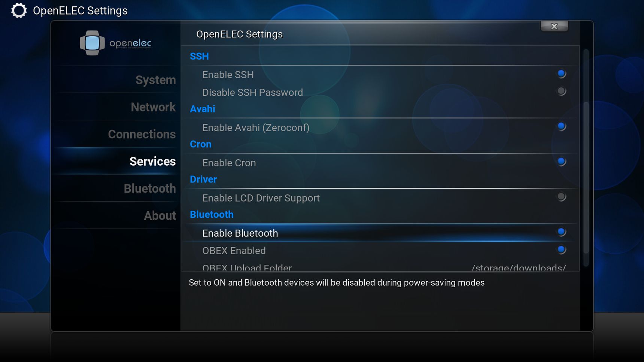The image size is (644, 362).
Task: Click the OpenELEC logo in the sidebar
Action: click(115, 43)
